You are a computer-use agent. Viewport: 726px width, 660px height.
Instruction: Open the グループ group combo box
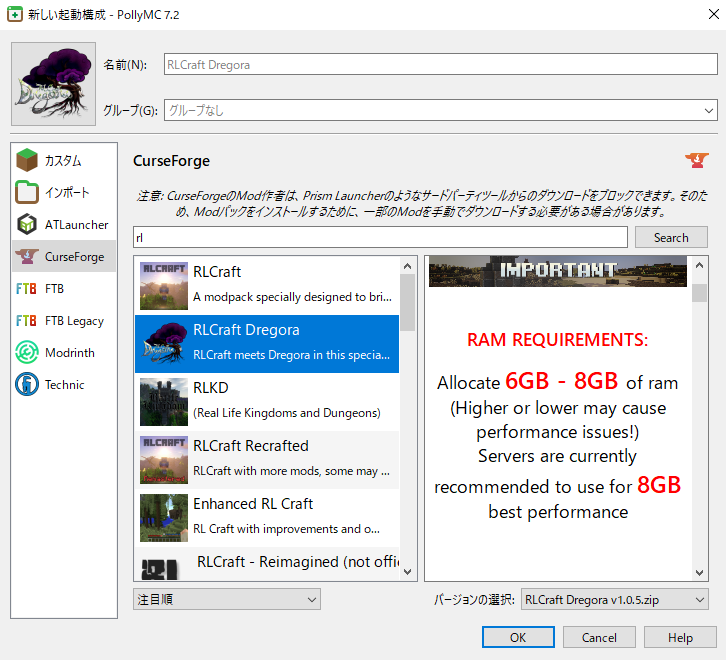point(441,110)
